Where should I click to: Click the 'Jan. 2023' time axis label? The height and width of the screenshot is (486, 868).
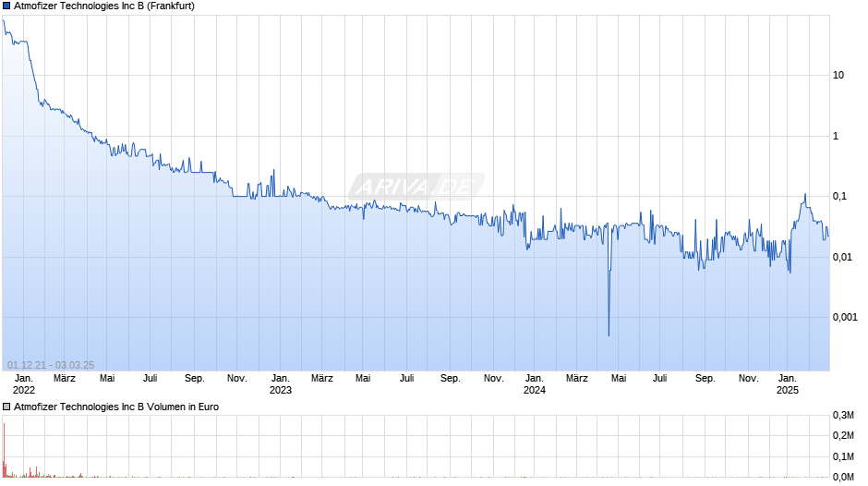(x=280, y=384)
